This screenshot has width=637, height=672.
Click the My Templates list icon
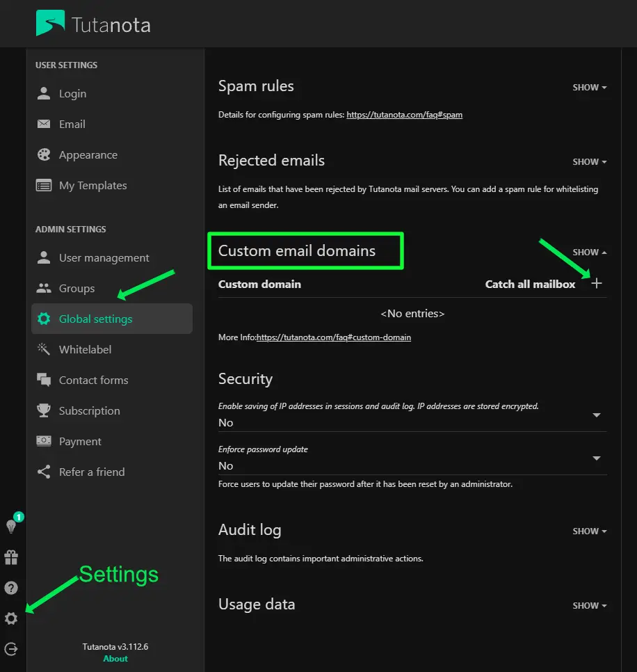(44, 185)
